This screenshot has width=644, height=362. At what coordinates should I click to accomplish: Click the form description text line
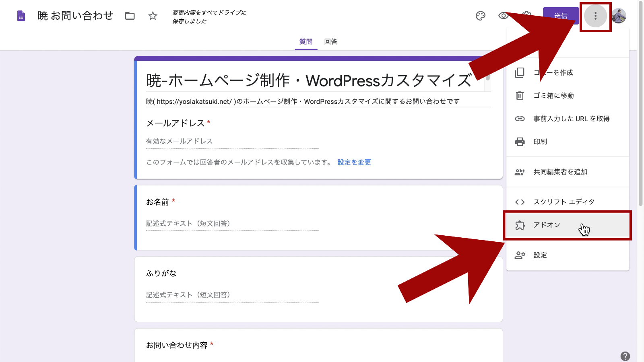click(303, 101)
